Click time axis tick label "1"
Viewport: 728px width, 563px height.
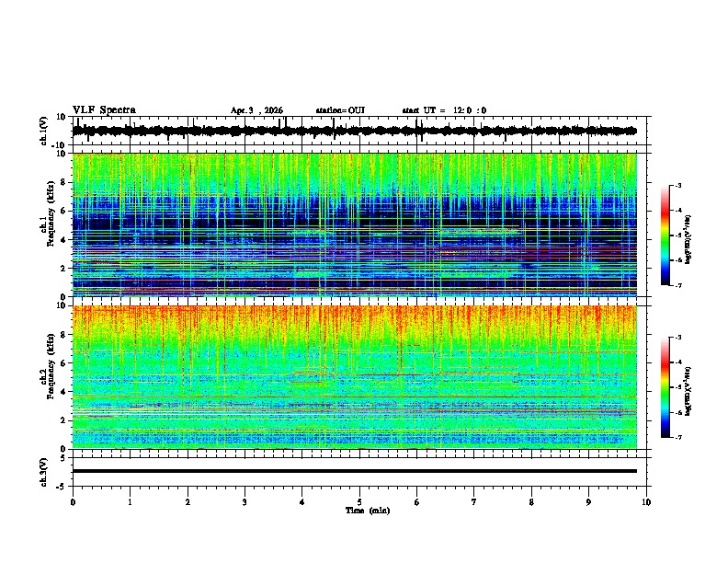tap(130, 502)
